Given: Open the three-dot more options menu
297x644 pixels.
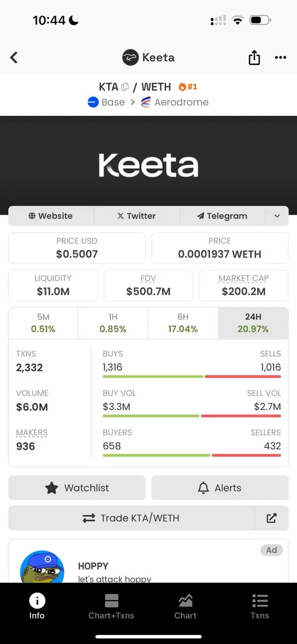Looking at the screenshot, I should (280, 57).
